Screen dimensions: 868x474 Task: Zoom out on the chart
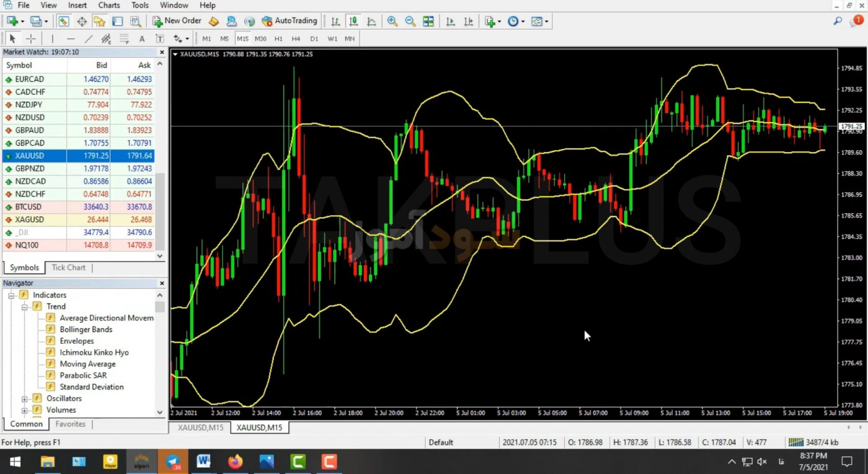tap(410, 21)
